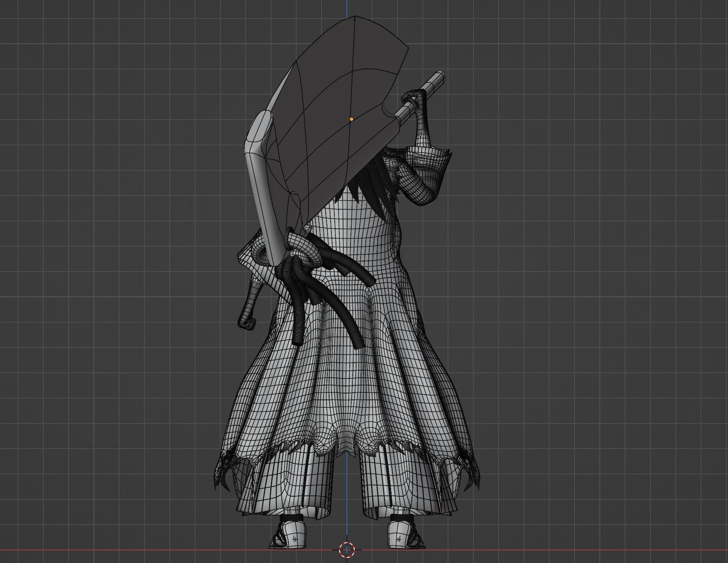Select the left hakama pant leg
The height and width of the screenshot is (563, 728).
289,488
